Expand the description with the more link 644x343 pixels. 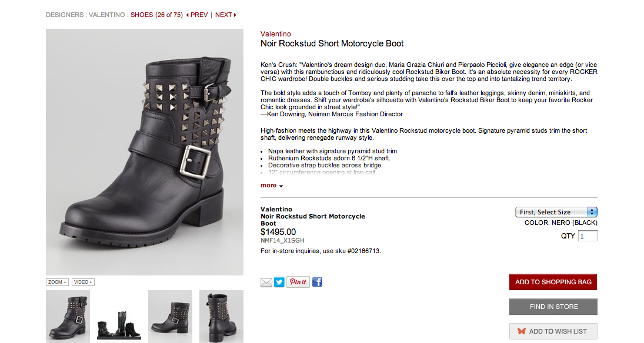pos(272,186)
